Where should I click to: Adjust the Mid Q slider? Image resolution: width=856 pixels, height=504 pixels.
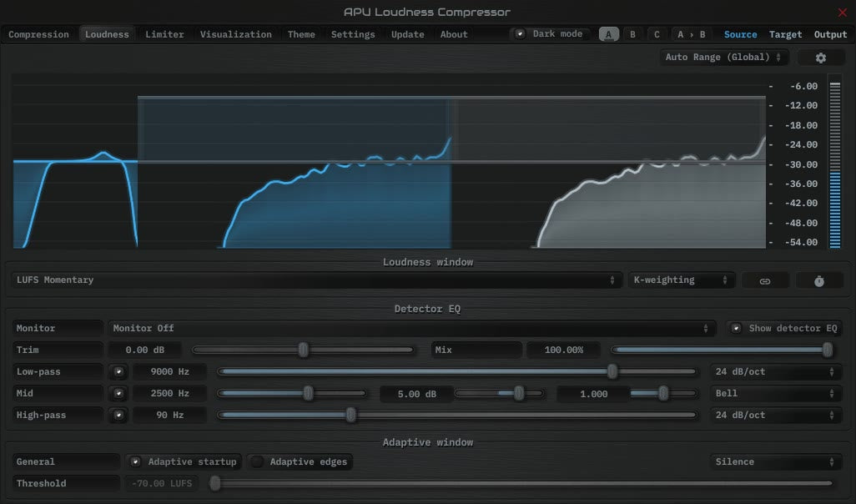tap(663, 394)
